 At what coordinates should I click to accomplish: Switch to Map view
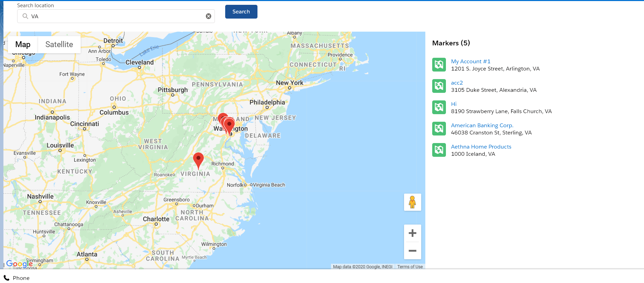(x=23, y=44)
